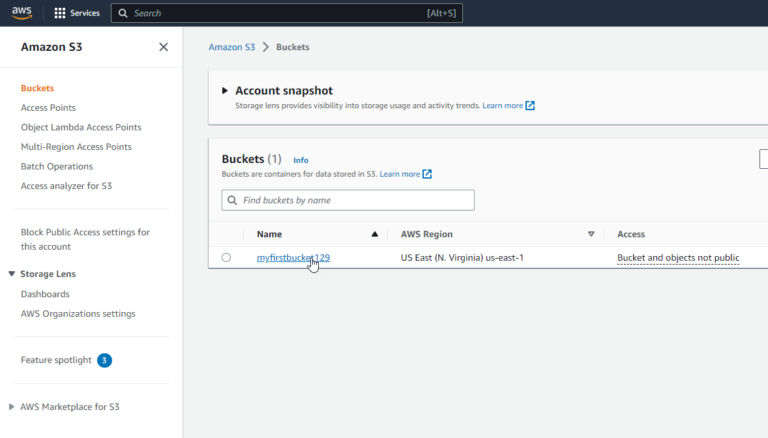Sort buckets by AWS Region arrow
The height and width of the screenshot is (438, 768).
591,234
